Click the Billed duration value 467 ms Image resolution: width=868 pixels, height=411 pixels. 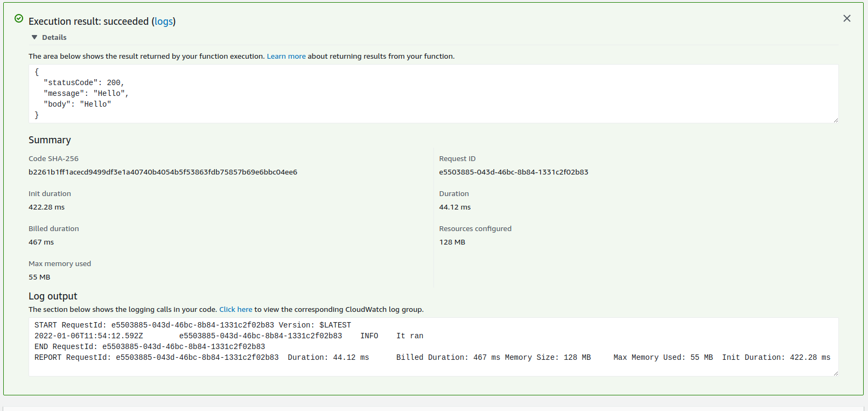(41, 242)
